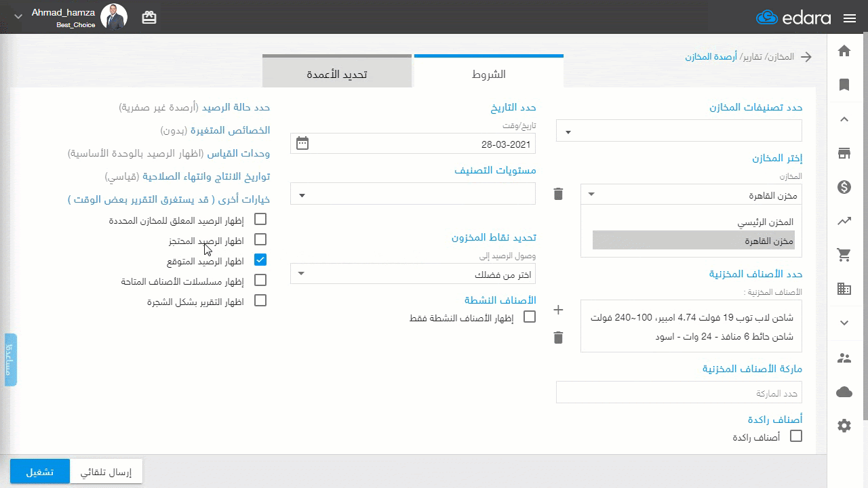
Task: Check the أصناف راكدة checkbox
Action: coord(796,436)
